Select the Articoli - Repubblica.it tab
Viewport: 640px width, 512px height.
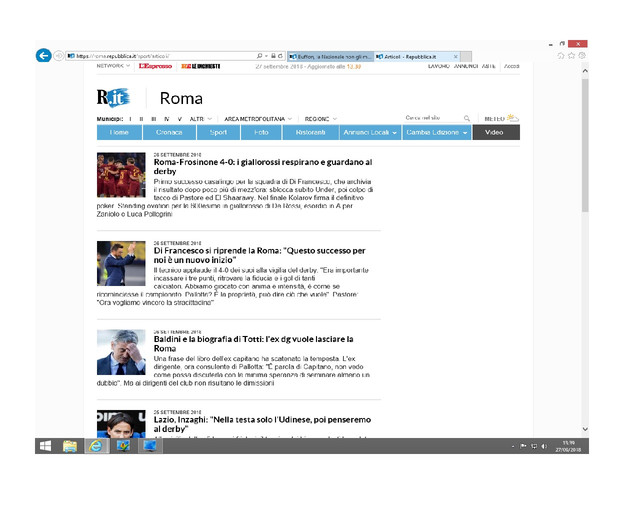[413, 56]
